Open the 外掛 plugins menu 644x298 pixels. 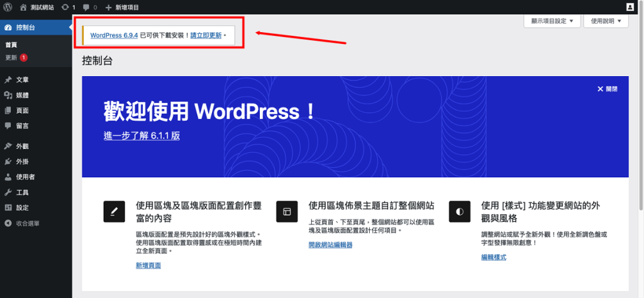click(22, 162)
